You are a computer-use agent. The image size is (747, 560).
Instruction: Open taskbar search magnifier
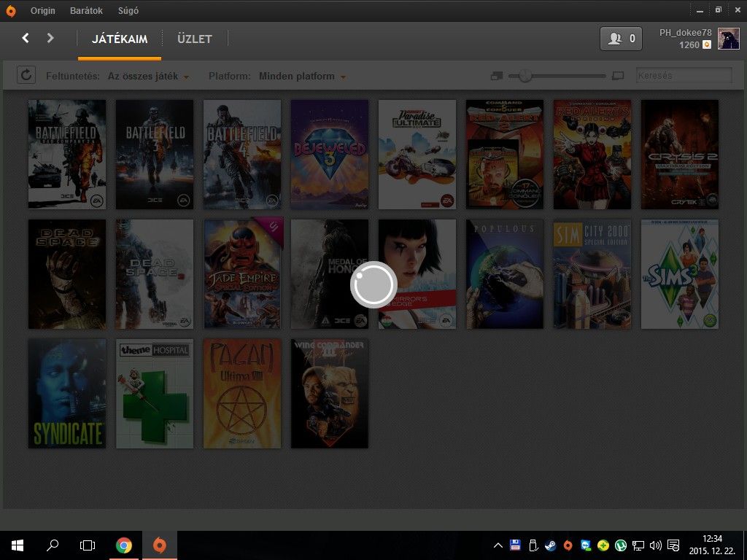53,545
